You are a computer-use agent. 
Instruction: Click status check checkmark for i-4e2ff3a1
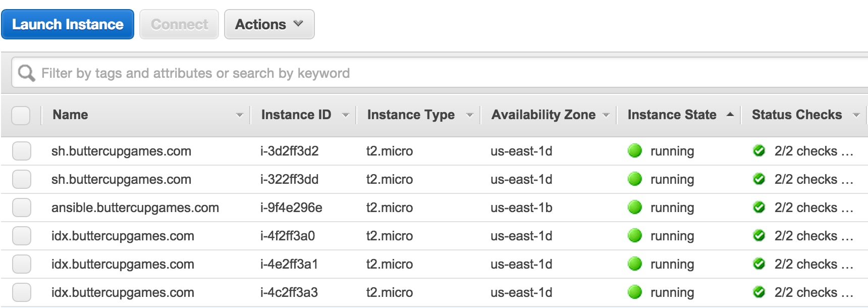pyautogui.click(x=758, y=264)
